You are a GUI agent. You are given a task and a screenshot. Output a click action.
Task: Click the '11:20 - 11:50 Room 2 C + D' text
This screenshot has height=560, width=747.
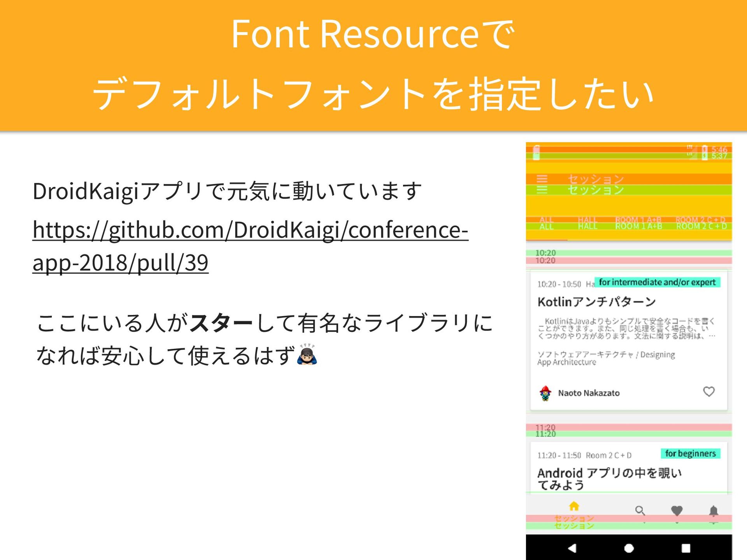click(584, 455)
